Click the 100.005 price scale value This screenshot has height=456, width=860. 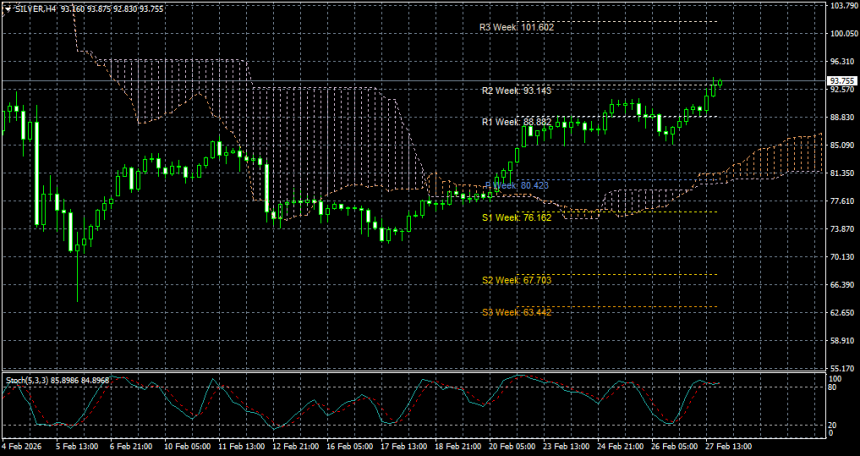point(841,33)
